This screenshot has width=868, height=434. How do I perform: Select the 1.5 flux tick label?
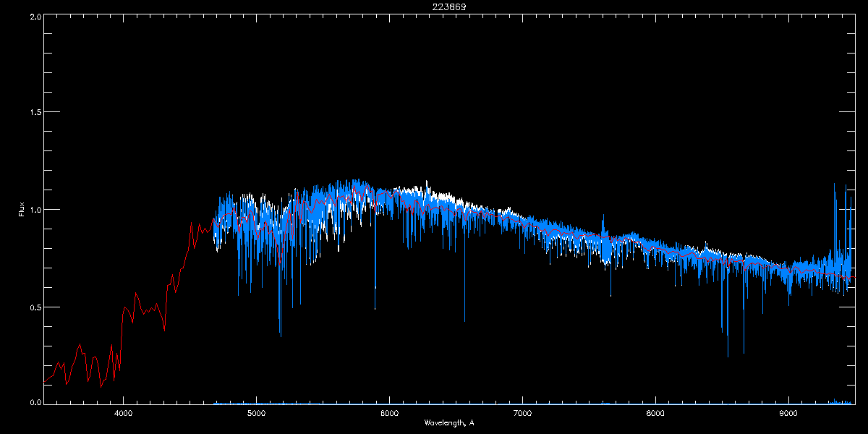33,112
